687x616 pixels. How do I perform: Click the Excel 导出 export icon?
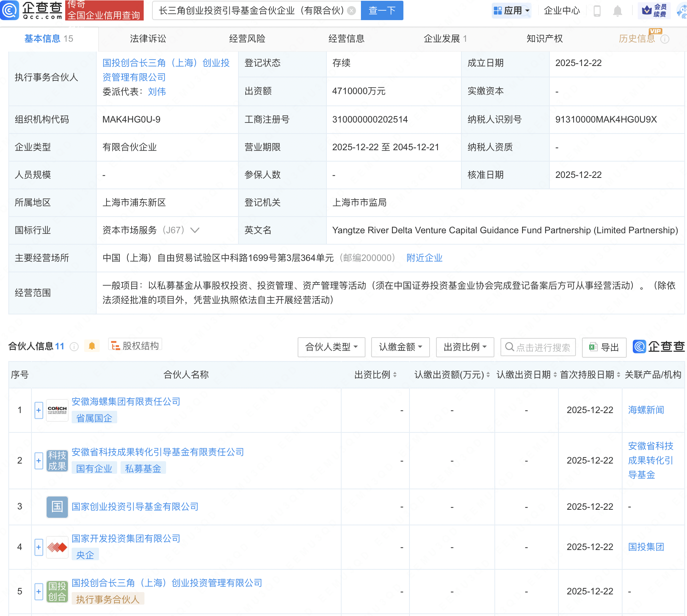[593, 347]
